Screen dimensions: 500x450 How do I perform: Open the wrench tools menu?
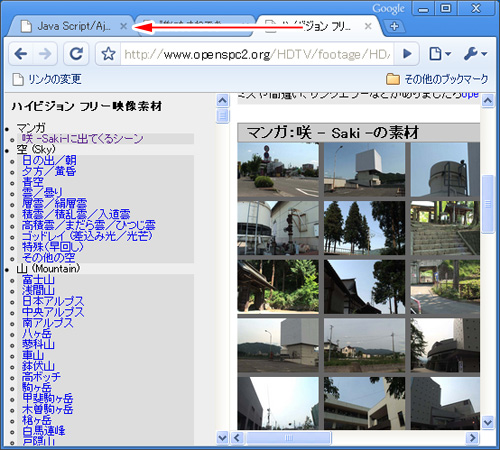(476, 54)
